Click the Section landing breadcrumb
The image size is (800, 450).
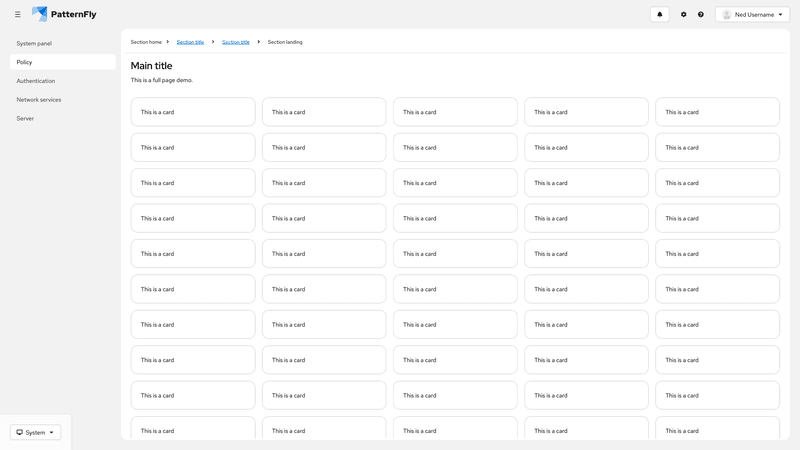coord(285,42)
